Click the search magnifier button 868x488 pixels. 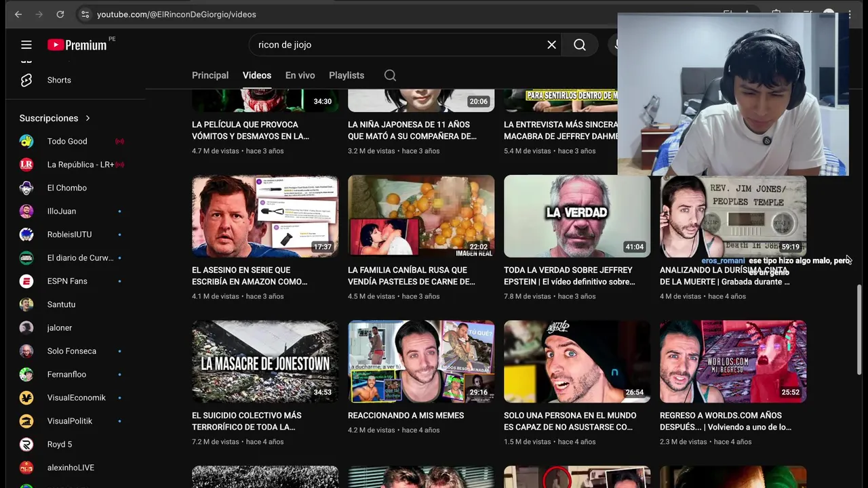click(x=580, y=45)
